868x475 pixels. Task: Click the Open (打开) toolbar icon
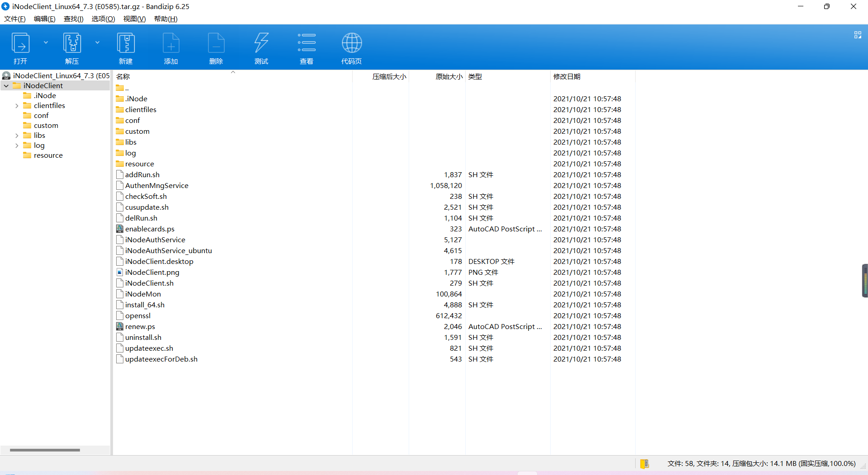[x=20, y=43]
